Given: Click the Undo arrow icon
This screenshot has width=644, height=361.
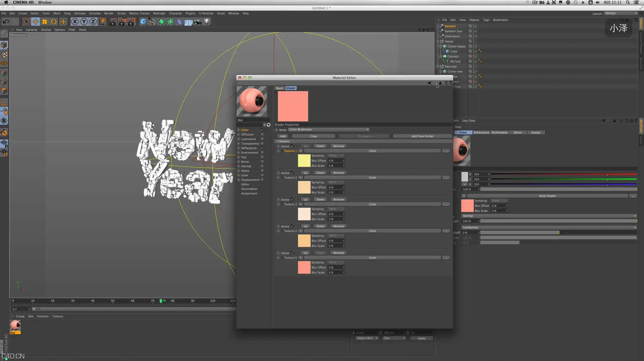Looking at the screenshot, I should (x=6, y=22).
